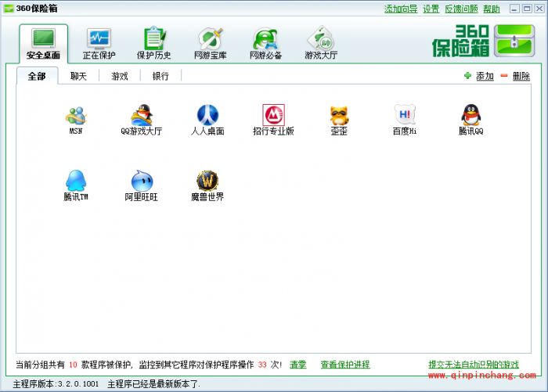Image resolution: width=548 pixels, height=392 pixels.
Task: Switch to the 聊天 category tab
Action: click(78, 76)
